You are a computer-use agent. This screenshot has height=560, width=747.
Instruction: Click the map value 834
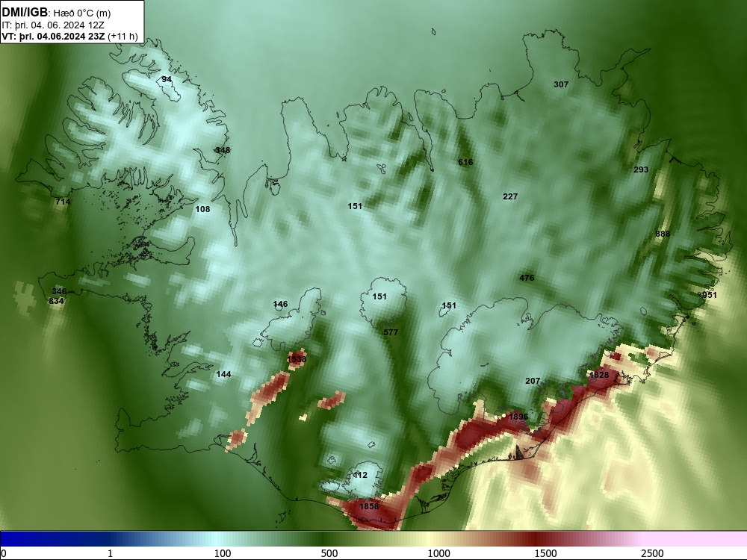click(x=56, y=301)
